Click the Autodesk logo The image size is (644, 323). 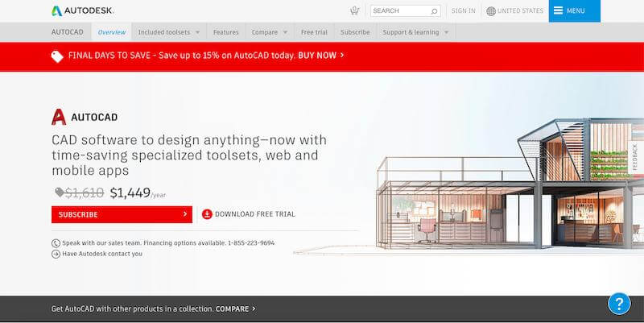83,10
